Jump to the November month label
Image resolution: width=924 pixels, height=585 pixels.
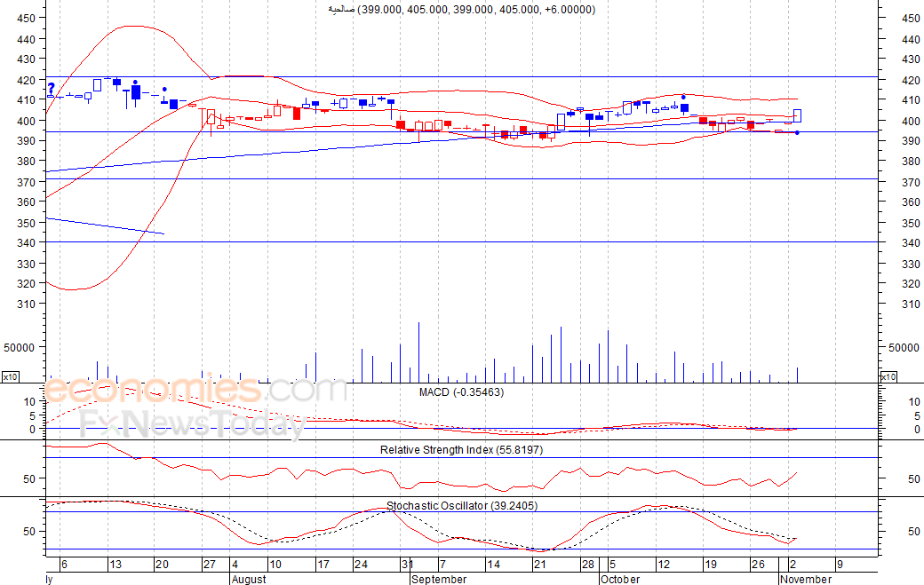click(806, 580)
